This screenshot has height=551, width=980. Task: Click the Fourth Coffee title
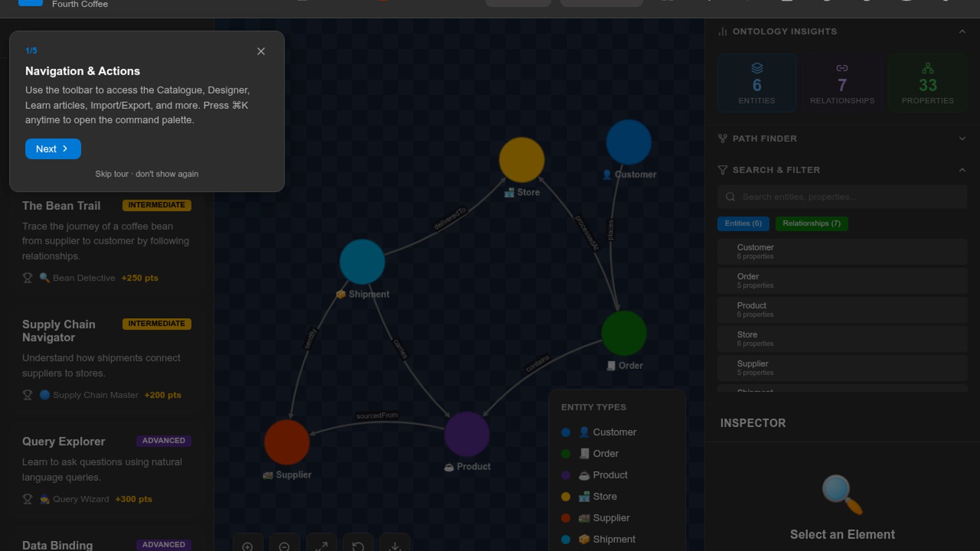click(x=80, y=4)
